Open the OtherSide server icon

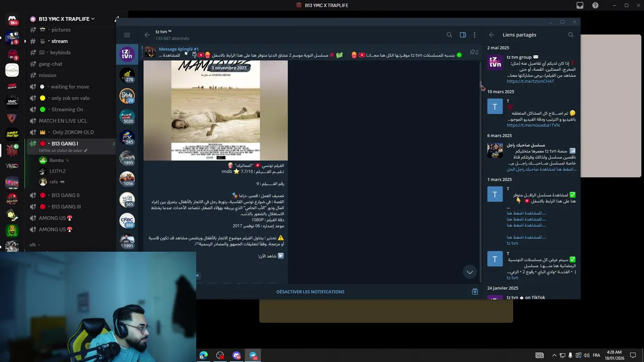point(12,198)
